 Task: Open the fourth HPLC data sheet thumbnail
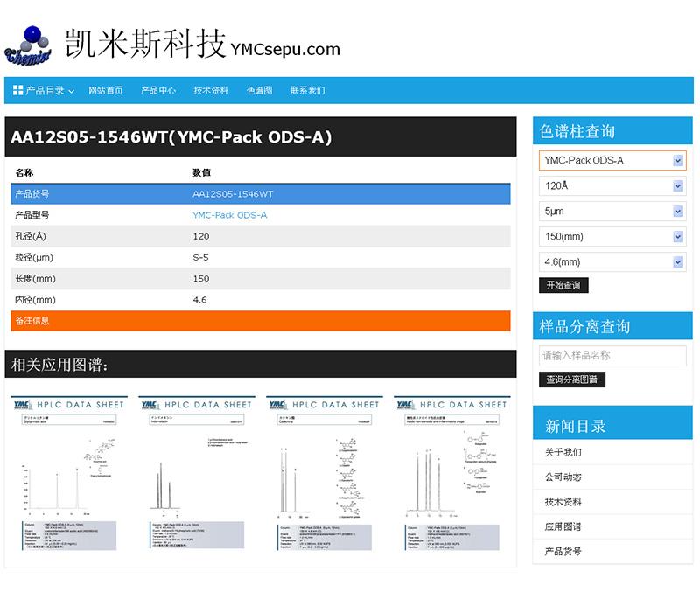(x=452, y=474)
